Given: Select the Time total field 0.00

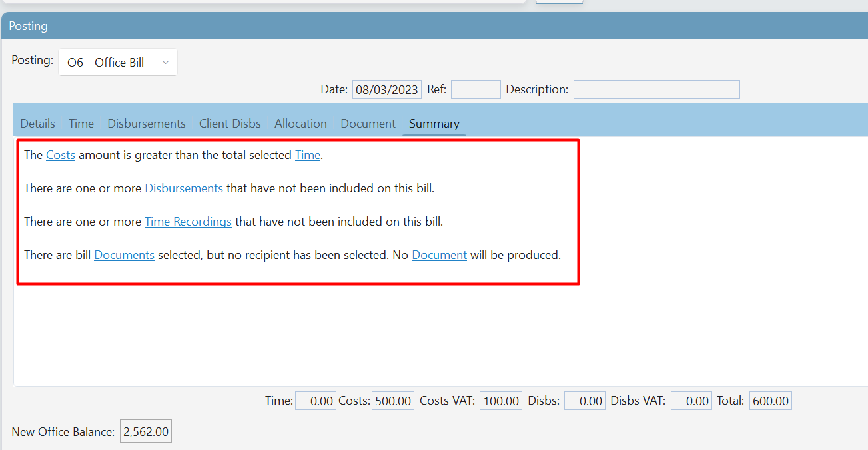Looking at the screenshot, I should [x=316, y=401].
